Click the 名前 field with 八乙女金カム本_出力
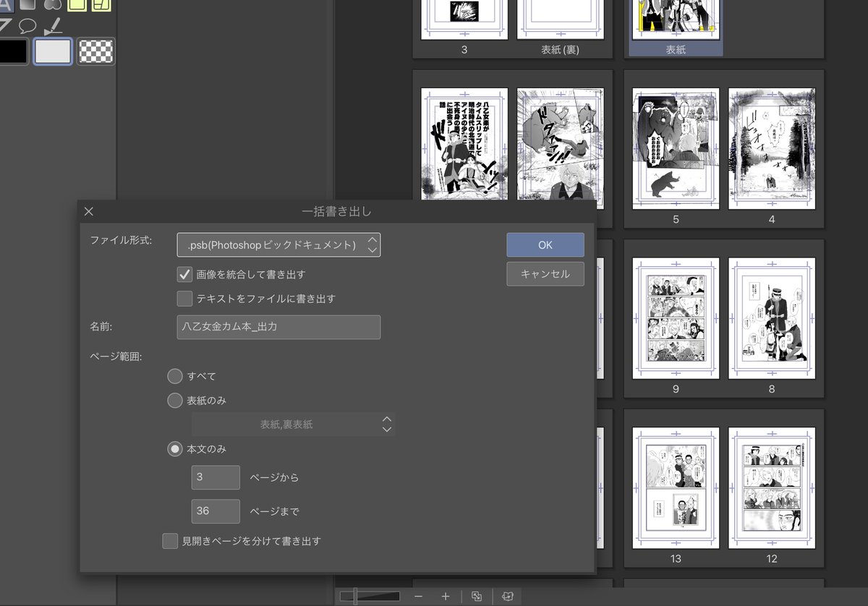Viewport: 868px width, 606px height. click(x=278, y=327)
